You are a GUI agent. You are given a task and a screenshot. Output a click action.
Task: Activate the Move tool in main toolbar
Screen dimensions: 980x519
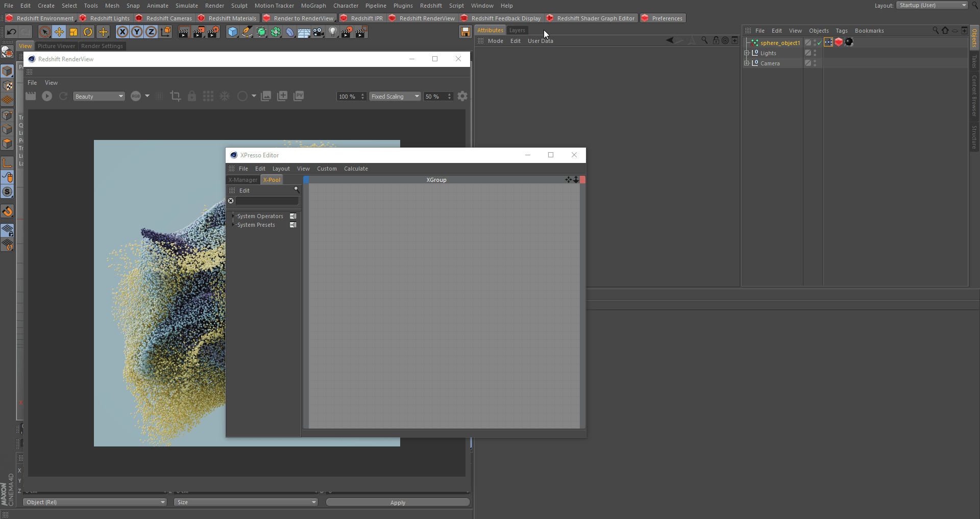coord(59,32)
